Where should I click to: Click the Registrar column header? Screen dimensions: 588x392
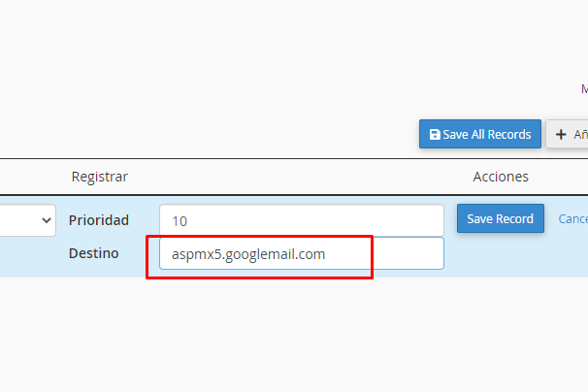click(x=99, y=177)
